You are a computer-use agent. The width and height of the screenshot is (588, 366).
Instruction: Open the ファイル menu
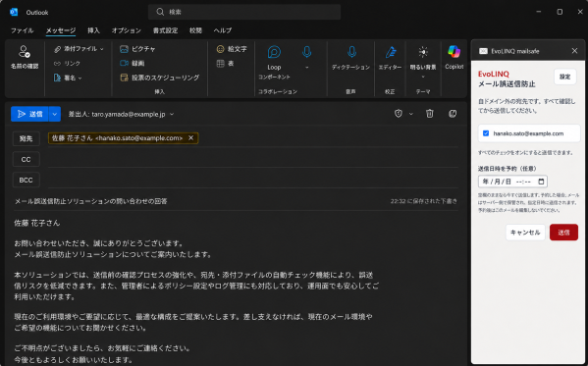point(23,30)
